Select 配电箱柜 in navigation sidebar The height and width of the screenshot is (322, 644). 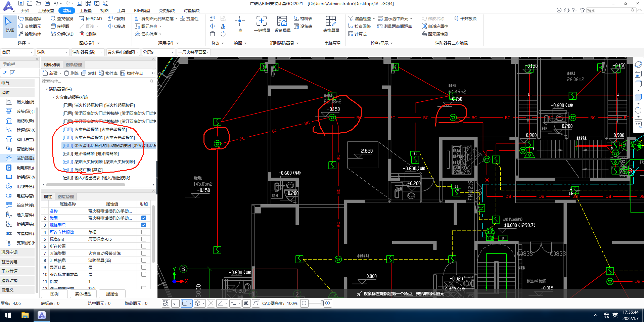click(x=20, y=168)
